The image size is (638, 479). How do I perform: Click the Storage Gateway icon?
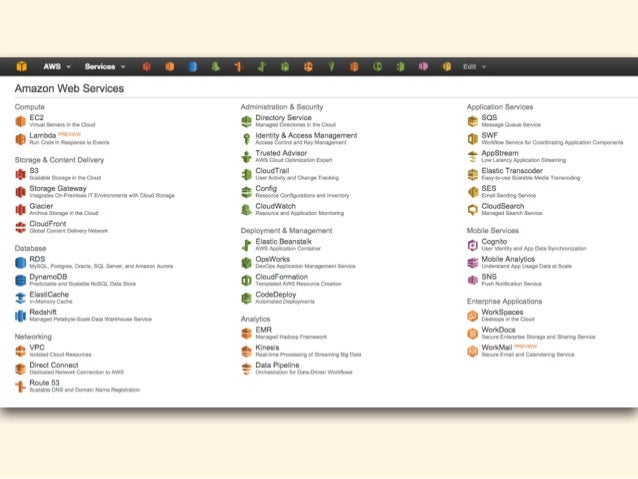tap(20, 192)
